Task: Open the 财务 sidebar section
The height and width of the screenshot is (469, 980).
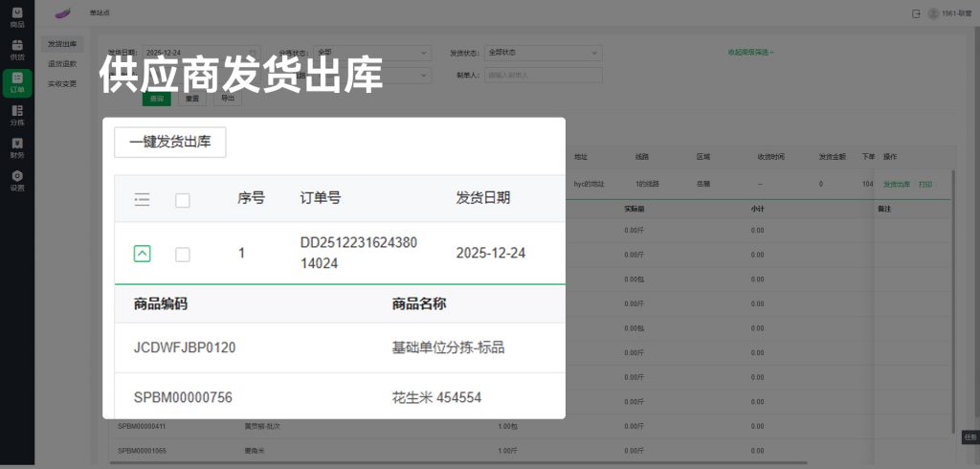Action: click(17, 147)
